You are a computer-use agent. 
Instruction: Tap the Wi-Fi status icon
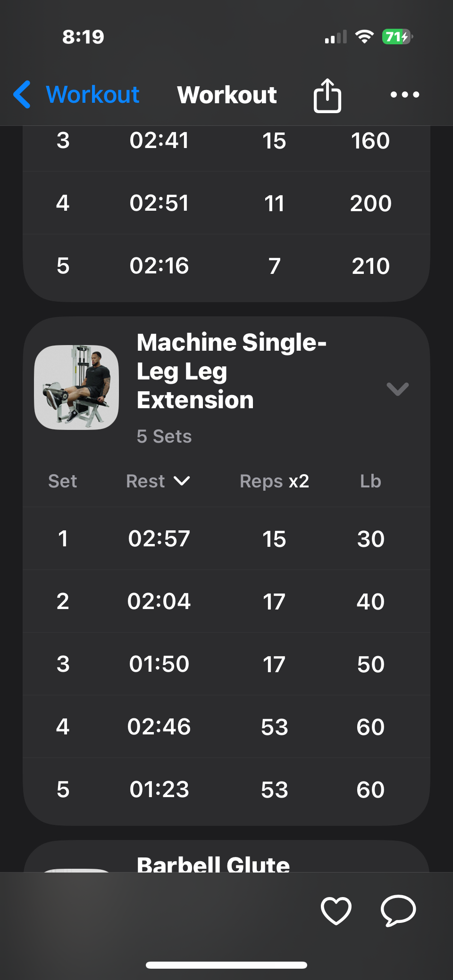tap(364, 37)
